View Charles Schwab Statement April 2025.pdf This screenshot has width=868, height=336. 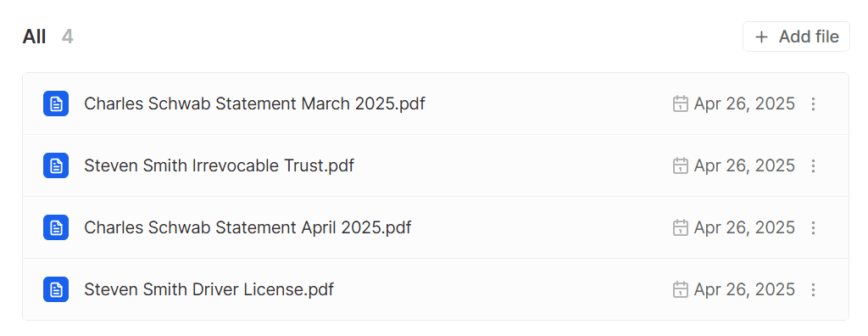coord(248,227)
